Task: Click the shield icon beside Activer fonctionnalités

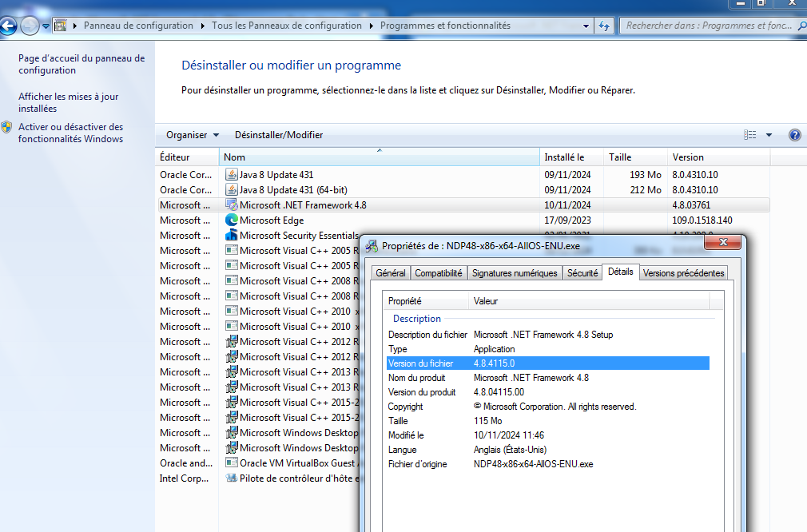Action: (x=6, y=127)
